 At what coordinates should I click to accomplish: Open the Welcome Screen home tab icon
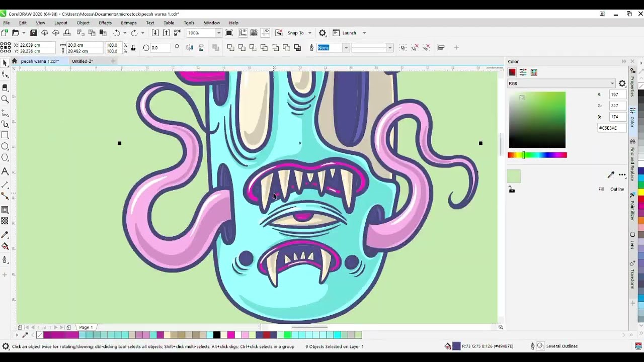coord(14,61)
